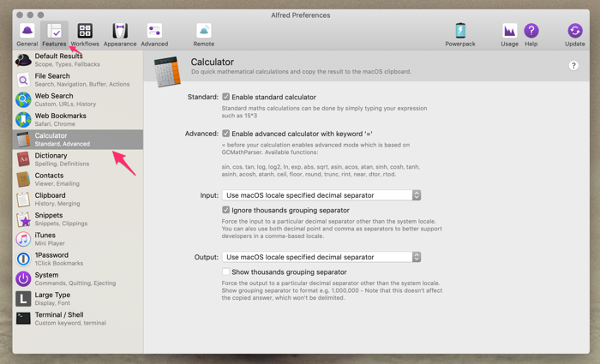Viewport: 600px width, 364px height.
Task: Select the 1Password sidebar icon
Action: [x=23, y=259]
